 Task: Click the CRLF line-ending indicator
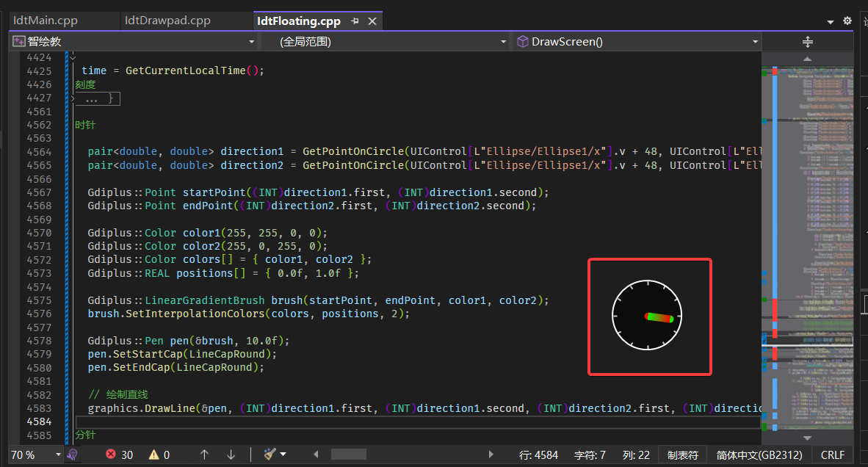833,454
